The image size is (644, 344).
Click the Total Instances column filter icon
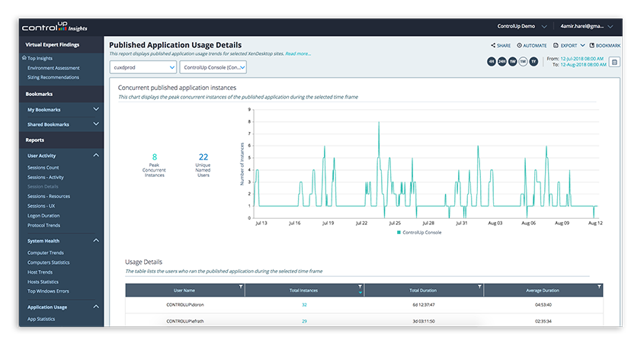pos(360,287)
